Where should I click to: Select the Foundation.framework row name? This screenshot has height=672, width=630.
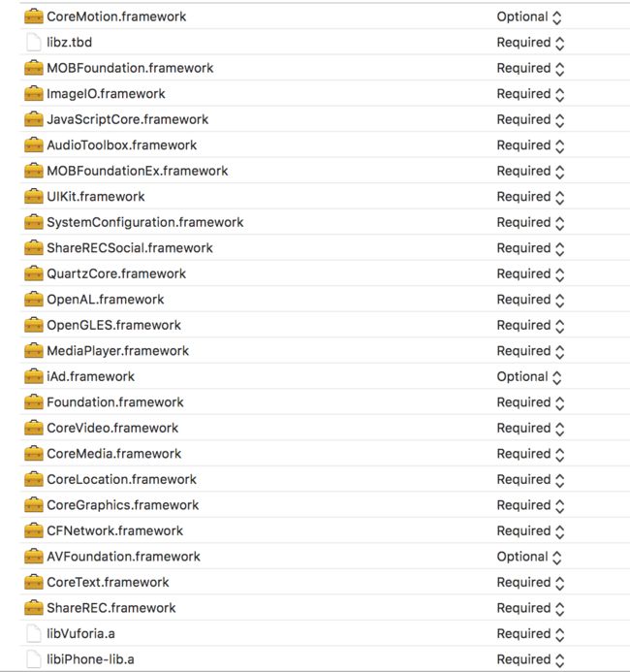point(115,402)
